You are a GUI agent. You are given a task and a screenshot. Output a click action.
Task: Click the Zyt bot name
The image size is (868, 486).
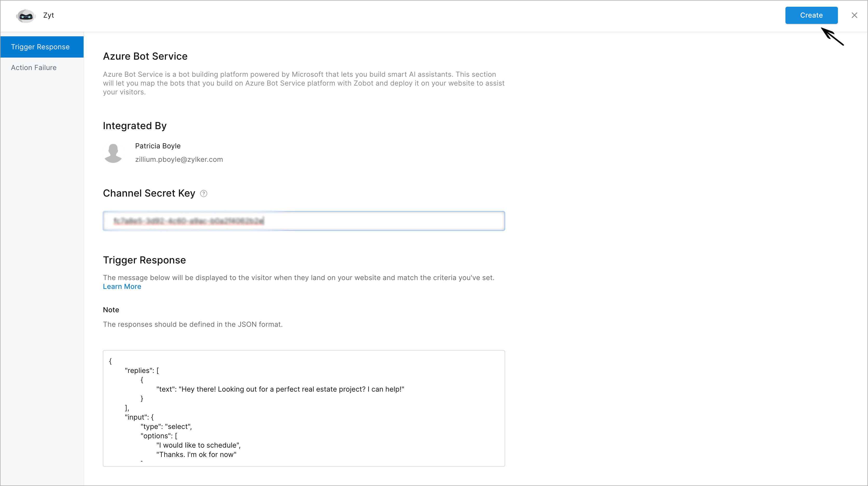click(49, 15)
